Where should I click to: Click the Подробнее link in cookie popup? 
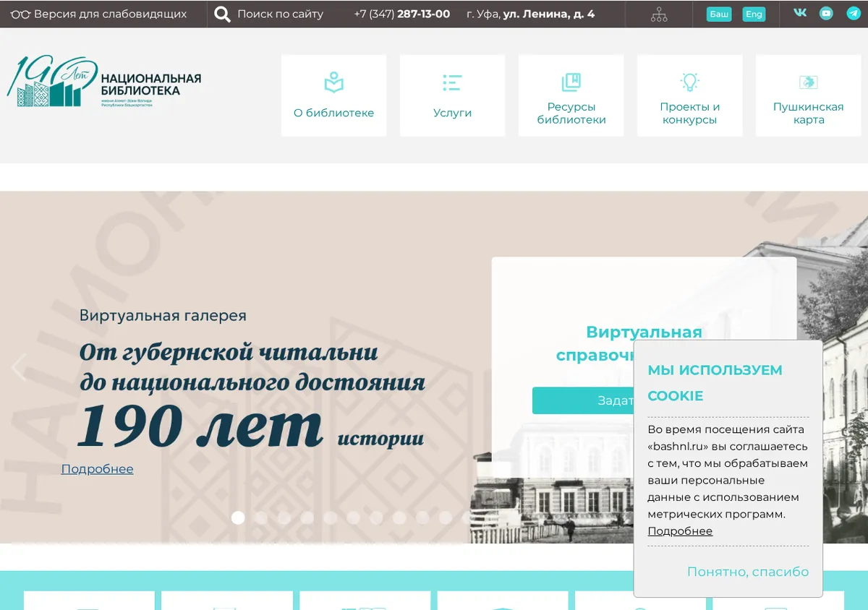click(x=680, y=531)
